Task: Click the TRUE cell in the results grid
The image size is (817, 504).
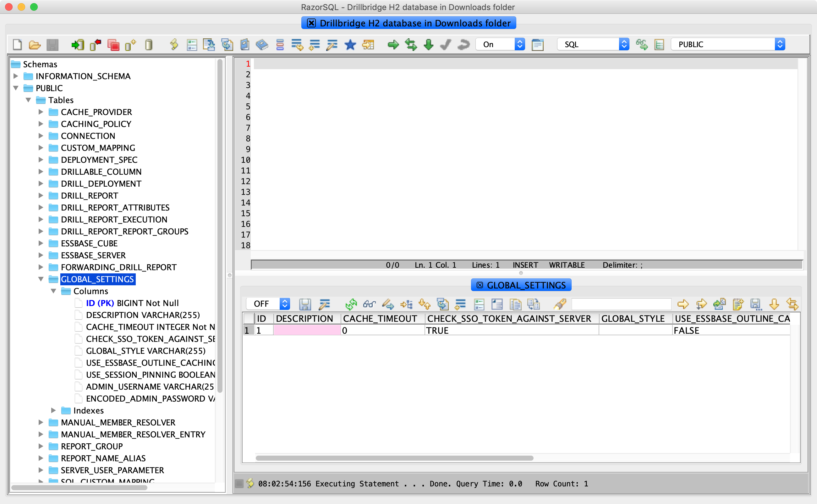Action: [512, 330]
